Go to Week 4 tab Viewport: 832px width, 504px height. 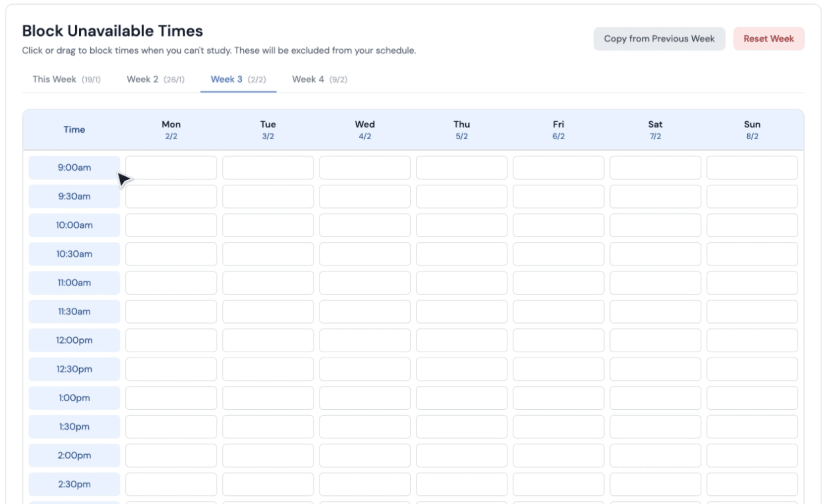319,80
